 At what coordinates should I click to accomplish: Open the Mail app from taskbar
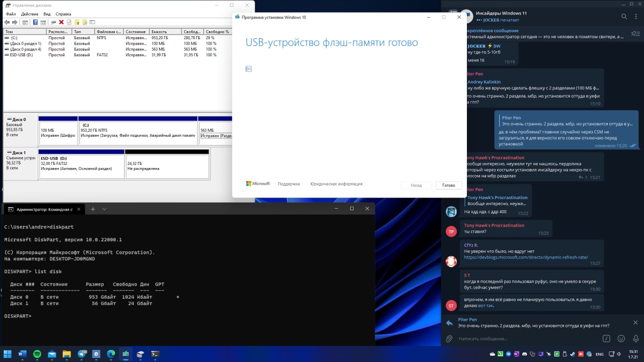(52, 354)
